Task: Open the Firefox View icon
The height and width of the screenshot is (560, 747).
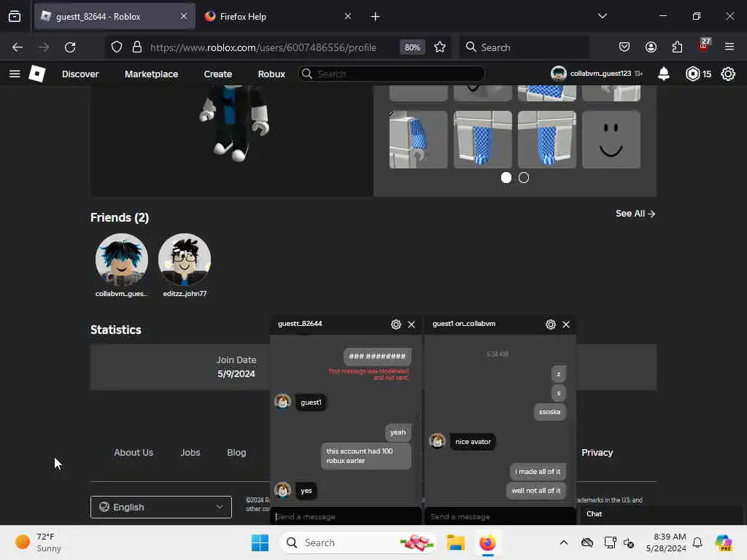Action: [15, 17]
